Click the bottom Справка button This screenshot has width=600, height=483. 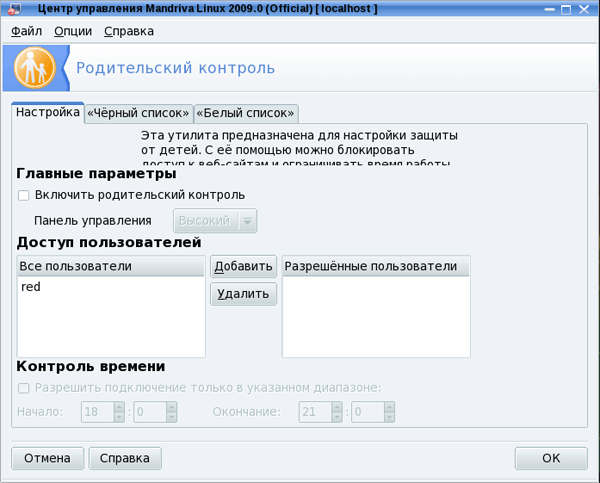pos(125,458)
